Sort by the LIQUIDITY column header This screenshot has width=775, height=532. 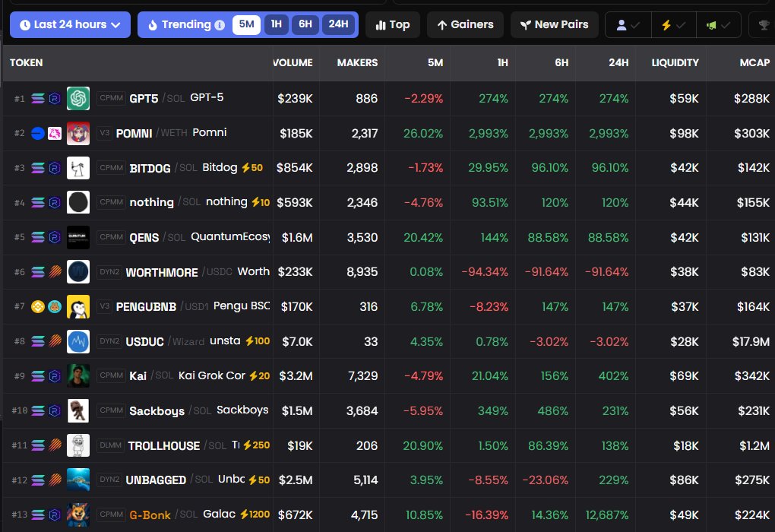point(675,63)
